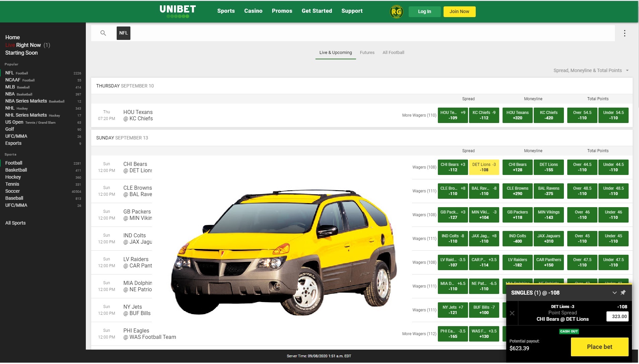Image resolution: width=639 pixels, height=364 pixels.
Task: Toggle CHI Bears +128 moneyline bet
Action: [517, 167]
